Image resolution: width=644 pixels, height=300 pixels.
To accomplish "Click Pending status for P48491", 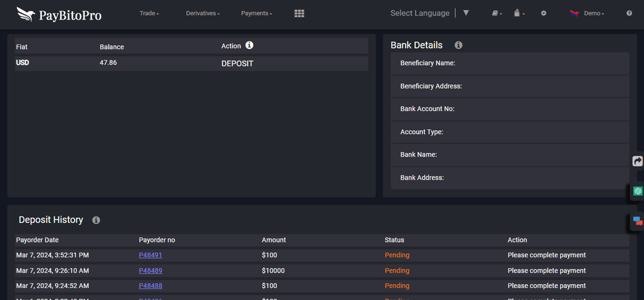I will click(x=397, y=255).
